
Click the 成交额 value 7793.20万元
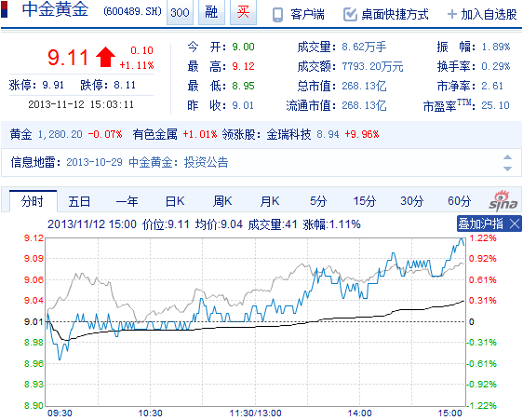(372, 66)
